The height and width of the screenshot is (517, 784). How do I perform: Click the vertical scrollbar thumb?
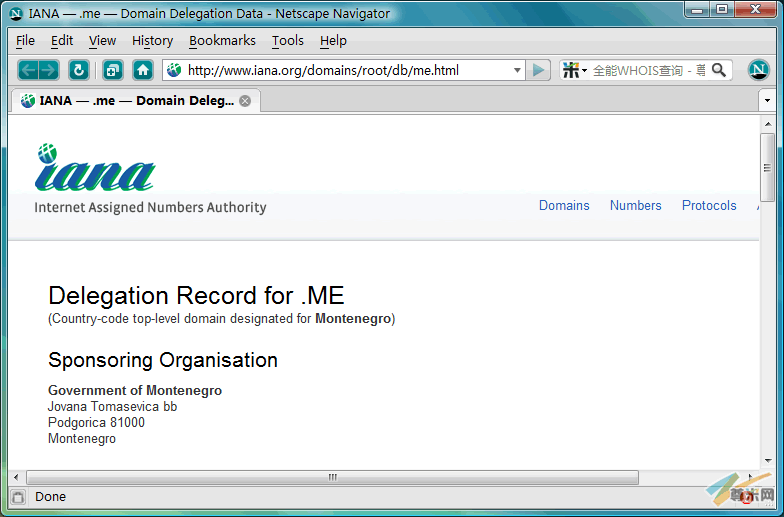tap(768, 168)
